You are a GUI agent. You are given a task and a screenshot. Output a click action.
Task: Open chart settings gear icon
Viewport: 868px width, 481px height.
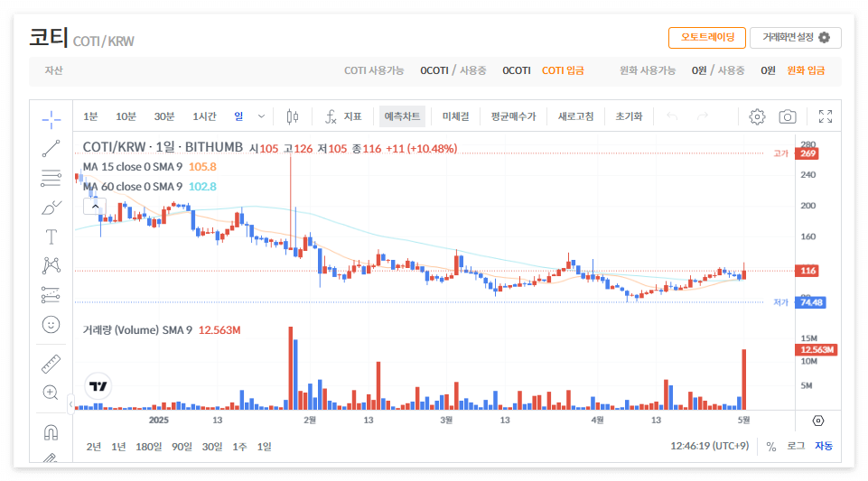[757, 116]
